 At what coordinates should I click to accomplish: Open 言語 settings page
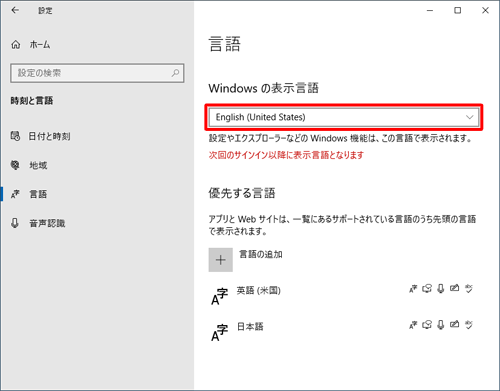pos(38,194)
